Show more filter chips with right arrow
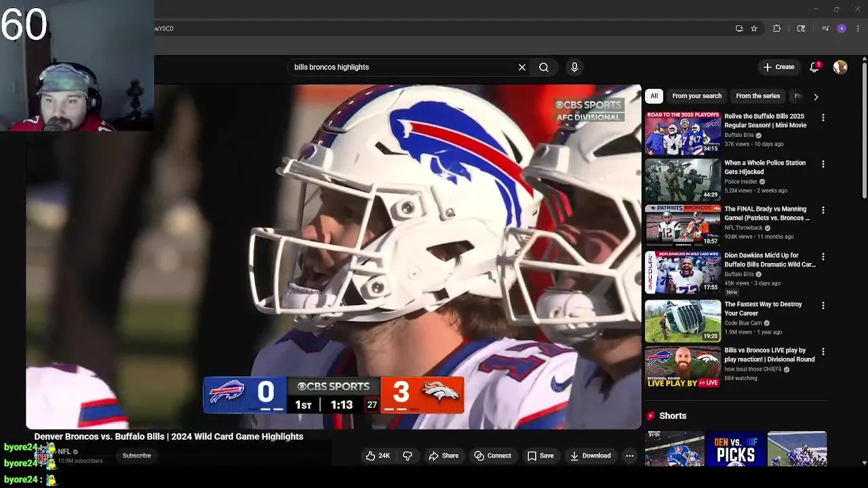 point(816,96)
